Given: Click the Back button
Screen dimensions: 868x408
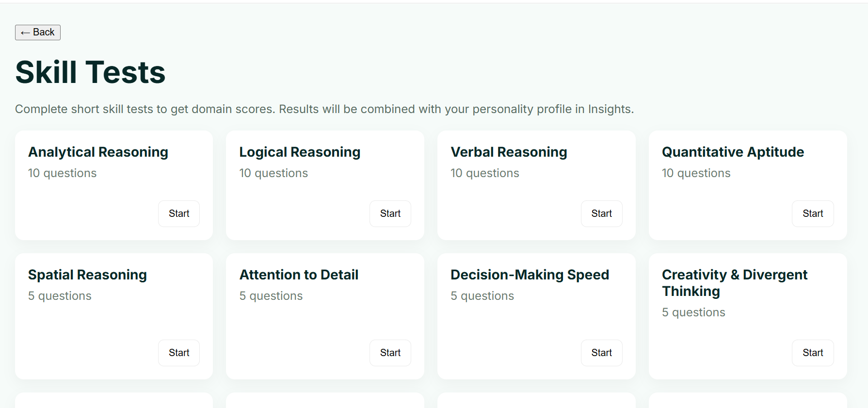Looking at the screenshot, I should pos(37,32).
